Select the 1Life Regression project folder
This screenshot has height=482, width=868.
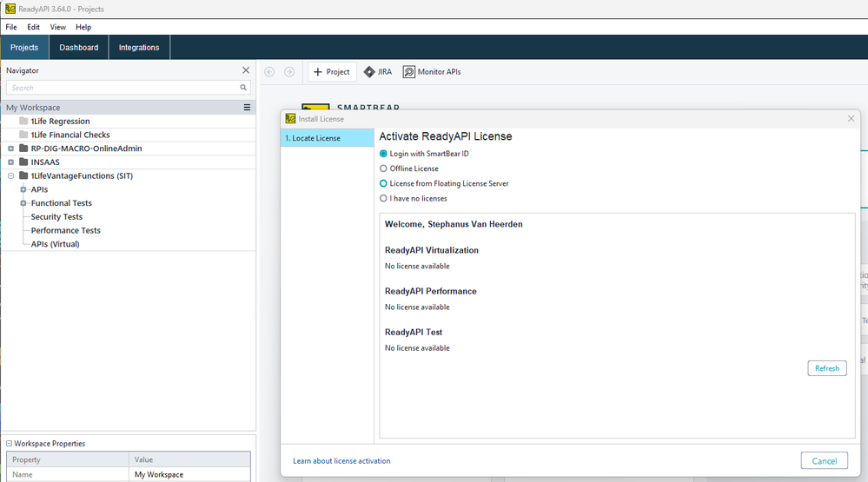point(60,122)
